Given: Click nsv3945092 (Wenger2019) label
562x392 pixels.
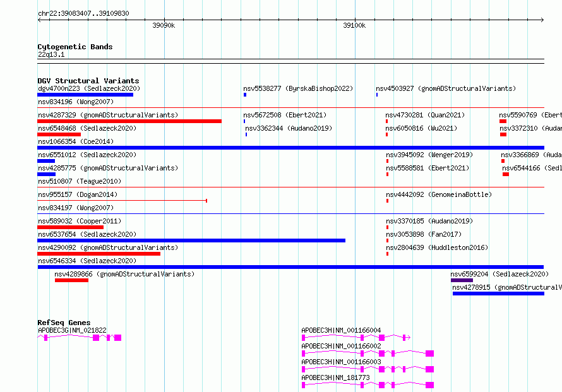Looking at the screenshot, I should point(429,155).
